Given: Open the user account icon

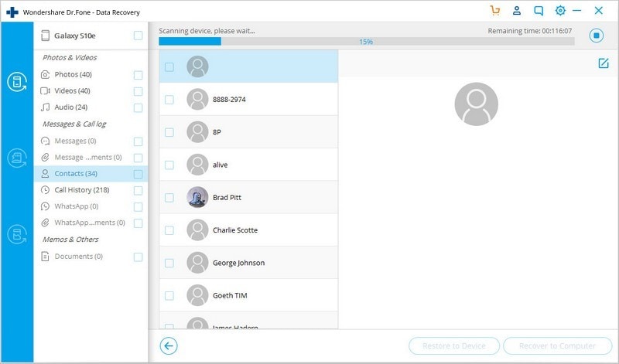Looking at the screenshot, I should tap(516, 11).
